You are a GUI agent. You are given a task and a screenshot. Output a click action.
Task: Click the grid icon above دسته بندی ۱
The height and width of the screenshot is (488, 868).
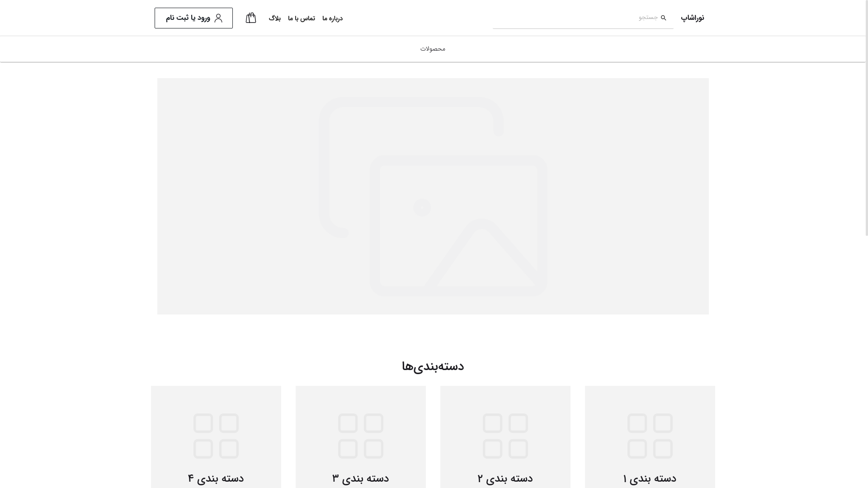point(650,436)
